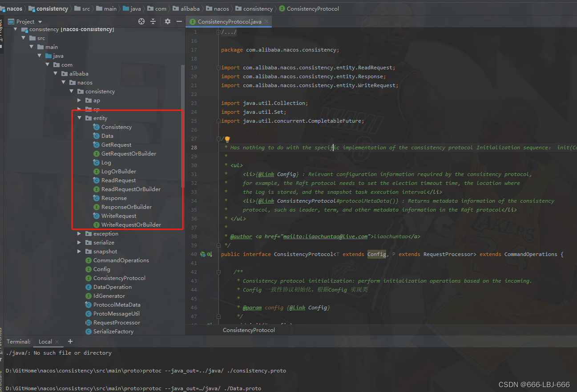The height and width of the screenshot is (392, 577).
Task: Click the collapse all icon in Project panel
Action: pos(153,21)
